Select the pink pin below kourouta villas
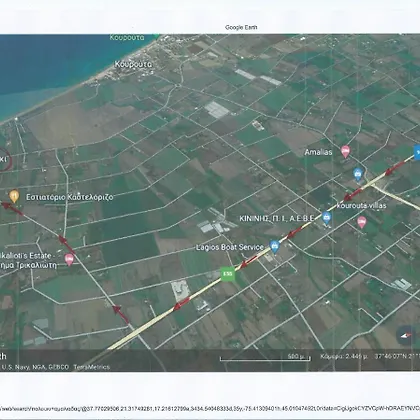The image size is (420, 420). pos(362,222)
